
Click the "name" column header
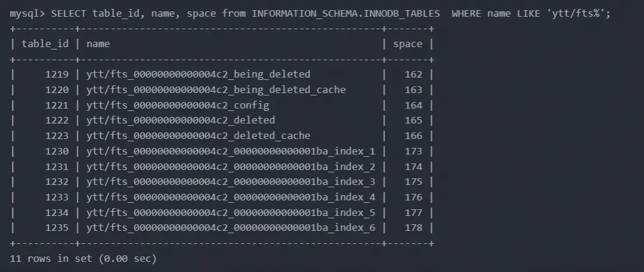click(98, 44)
